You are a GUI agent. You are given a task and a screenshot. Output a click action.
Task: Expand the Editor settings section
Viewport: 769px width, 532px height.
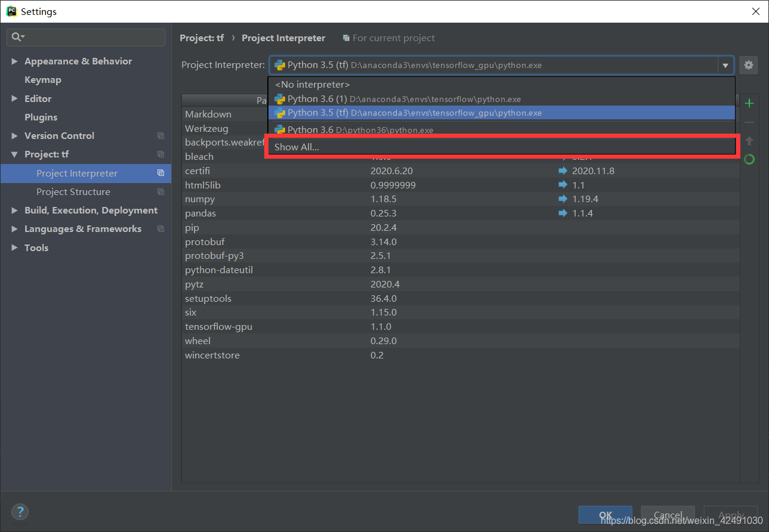[x=14, y=99]
